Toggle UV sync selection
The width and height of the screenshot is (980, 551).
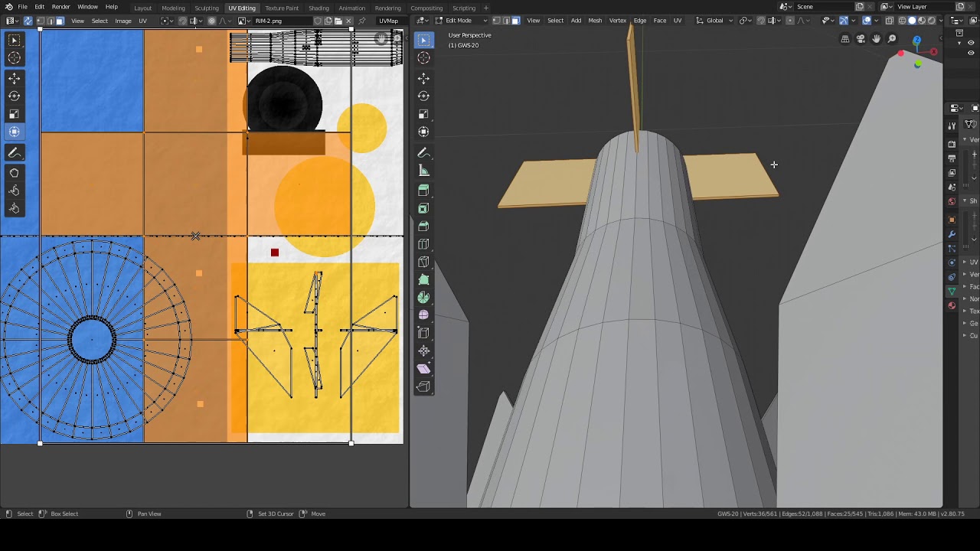tap(28, 21)
